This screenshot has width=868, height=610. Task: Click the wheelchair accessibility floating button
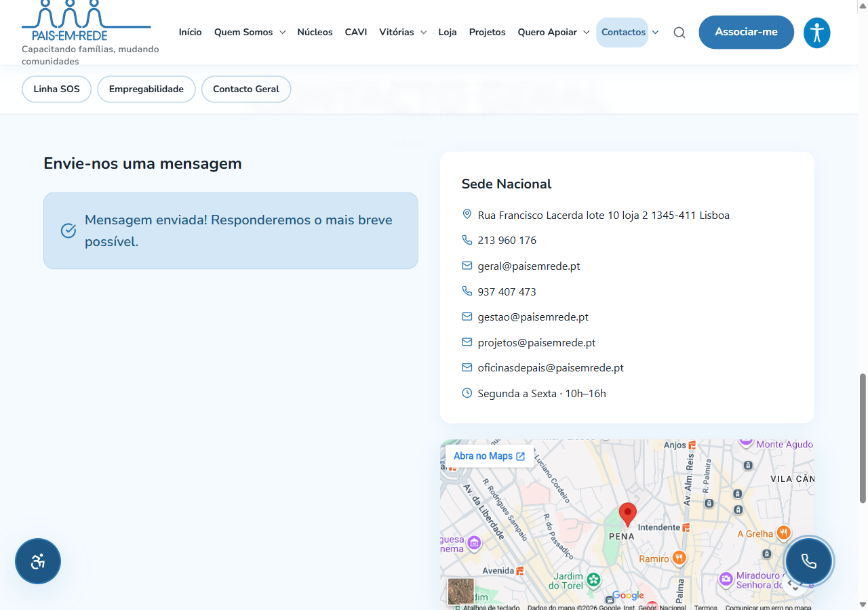[x=38, y=561]
